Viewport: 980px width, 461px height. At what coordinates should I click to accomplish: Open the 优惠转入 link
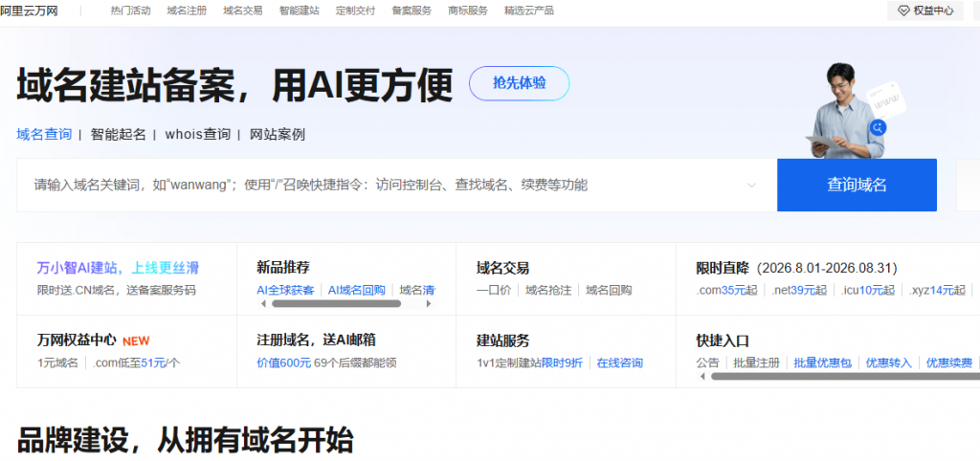point(889,362)
